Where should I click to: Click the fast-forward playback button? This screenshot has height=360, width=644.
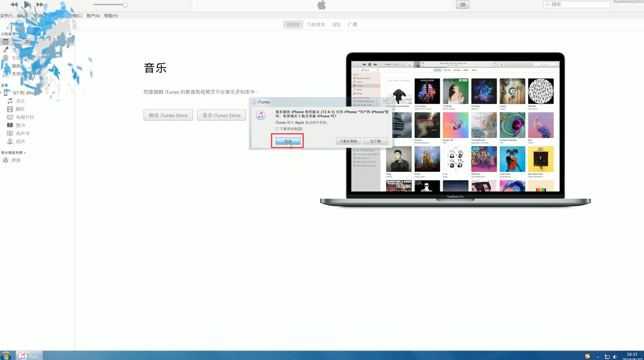(40, 5)
